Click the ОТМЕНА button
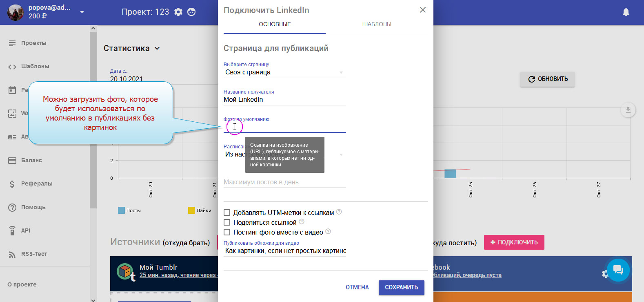Screen dimensions: 644x302 point(357,287)
